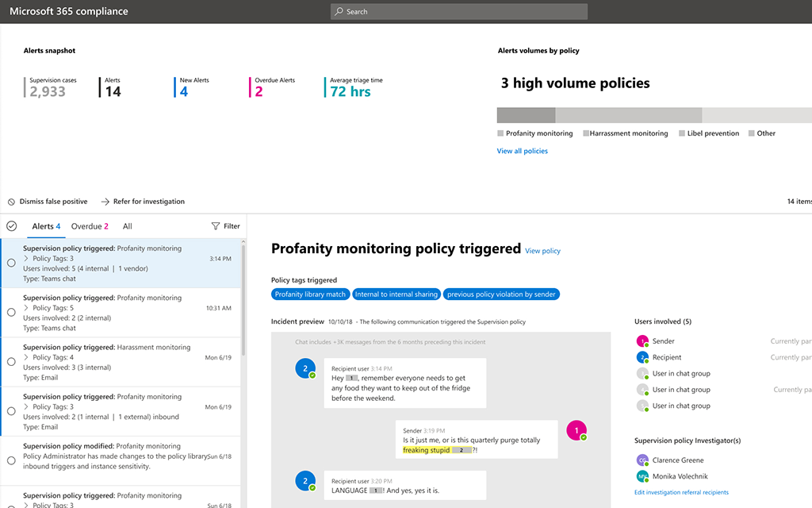Select the 10:31 AM alert radio circle

pyautogui.click(x=11, y=312)
